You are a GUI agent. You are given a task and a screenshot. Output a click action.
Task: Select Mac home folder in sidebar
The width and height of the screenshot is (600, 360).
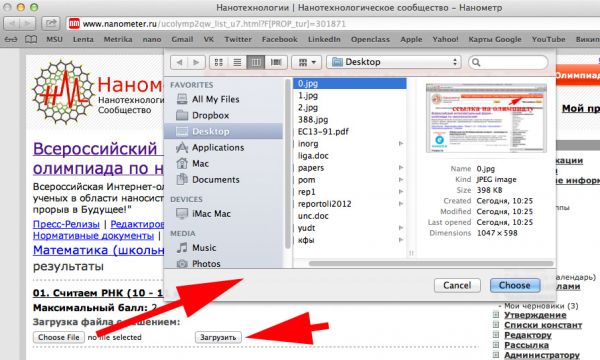click(x=224, y=163)
